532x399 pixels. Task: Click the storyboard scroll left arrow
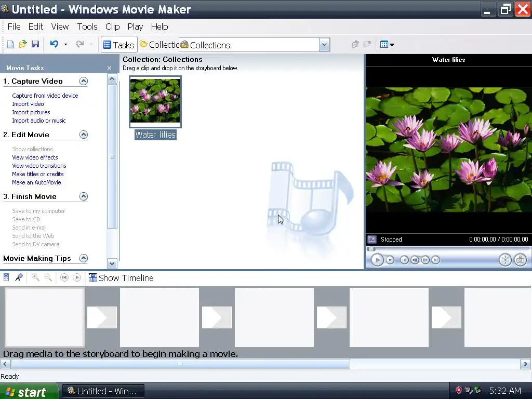click(x=5, y=364)
